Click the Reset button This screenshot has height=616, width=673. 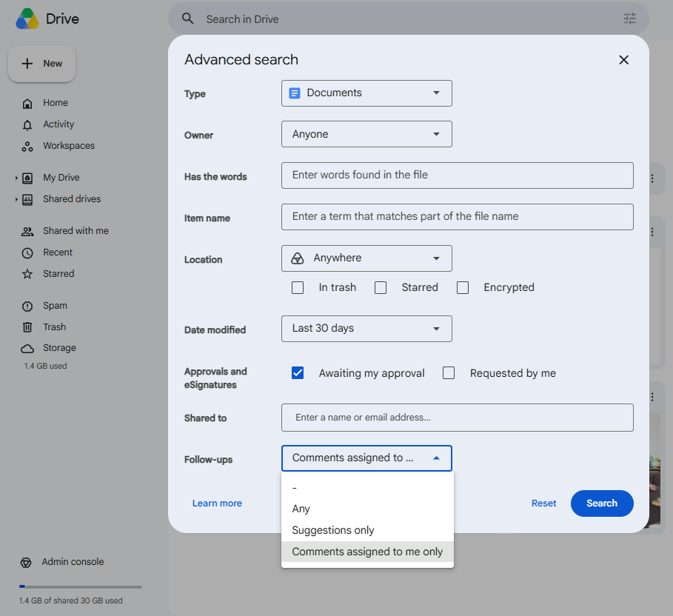coord(544,503)
